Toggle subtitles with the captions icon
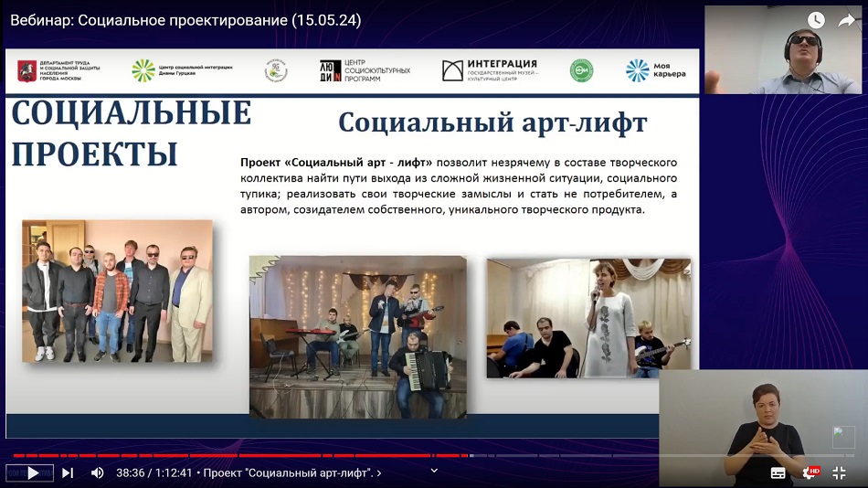The height and width of the screenshot is (488, 868). pos(778,472)
